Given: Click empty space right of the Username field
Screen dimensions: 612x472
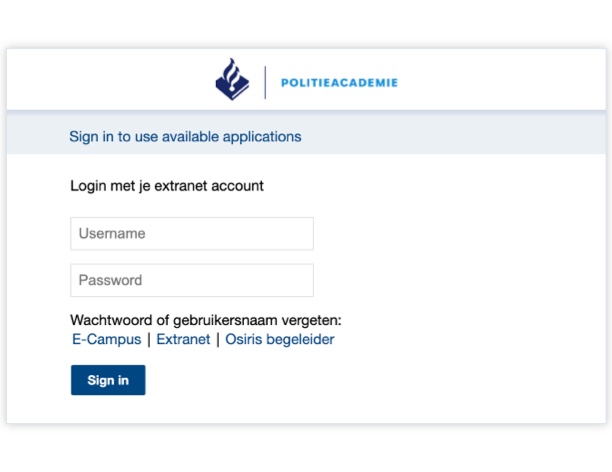Looking at the screenshot, I should point(450,234).
